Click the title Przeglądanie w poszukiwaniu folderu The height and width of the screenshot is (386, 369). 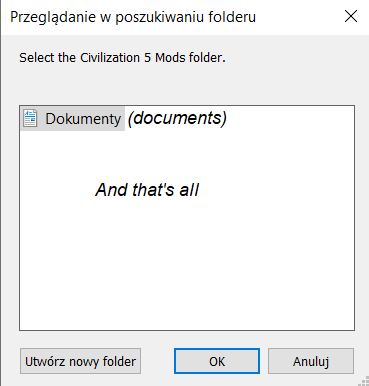[x=133, y=17]
